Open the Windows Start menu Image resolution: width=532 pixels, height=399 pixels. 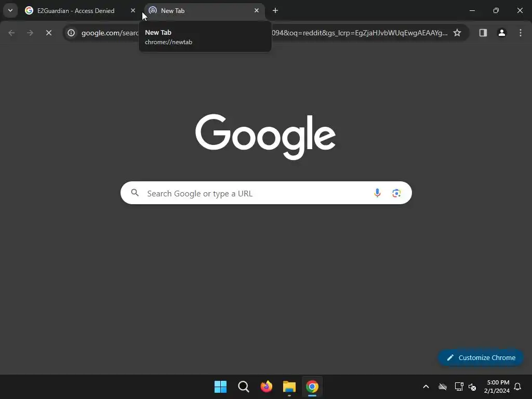[x=220, y=387]
